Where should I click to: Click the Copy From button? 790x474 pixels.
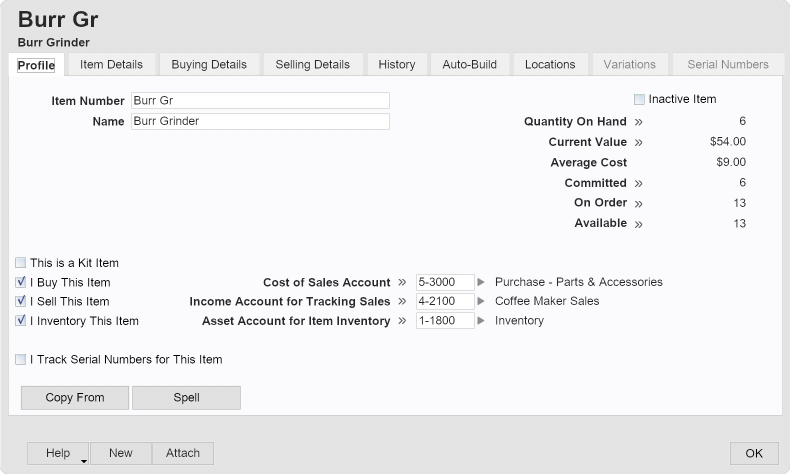click(75, 397)
